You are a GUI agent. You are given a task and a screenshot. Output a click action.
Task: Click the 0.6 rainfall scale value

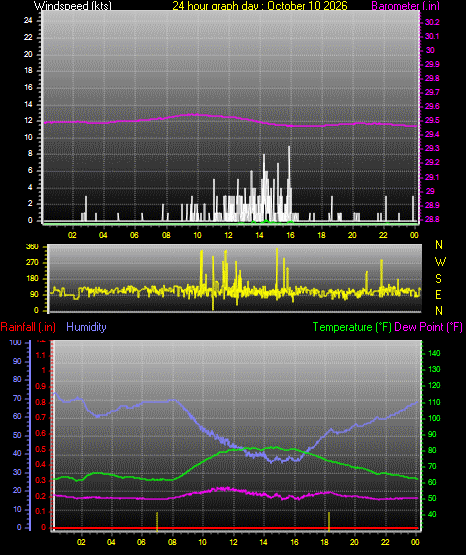click(x=41, y=434)
